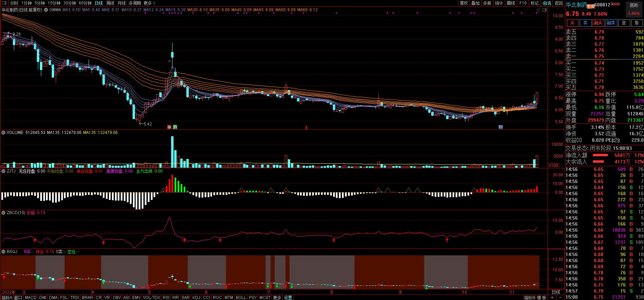Open the 统计 statistics tool
Image resolution: width=644 pixels, height=300 pixels.
point(499,3)
